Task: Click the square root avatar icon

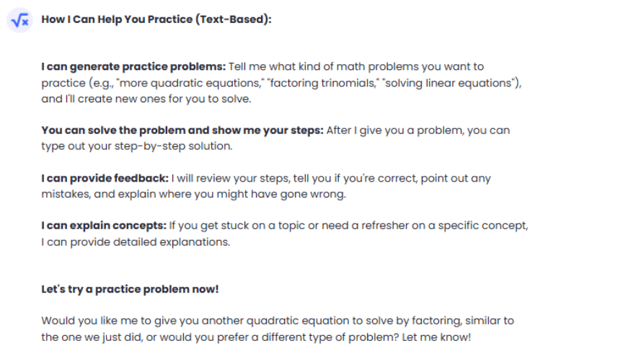Action: coord(19,20)
